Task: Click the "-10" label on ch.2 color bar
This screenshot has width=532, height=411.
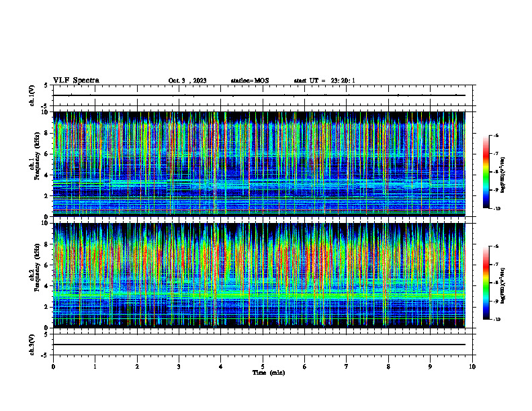Action: [x=496, y=319]
